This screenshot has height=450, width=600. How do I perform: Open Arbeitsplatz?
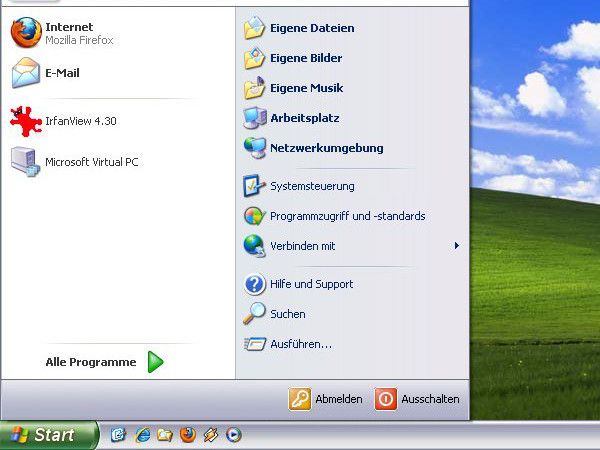point(352,118)
